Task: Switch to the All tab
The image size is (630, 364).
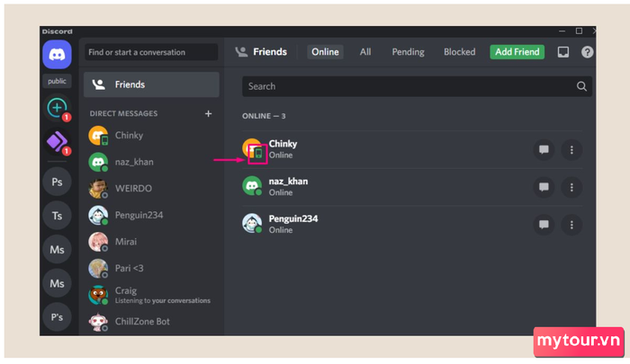Action: (365, 52)
